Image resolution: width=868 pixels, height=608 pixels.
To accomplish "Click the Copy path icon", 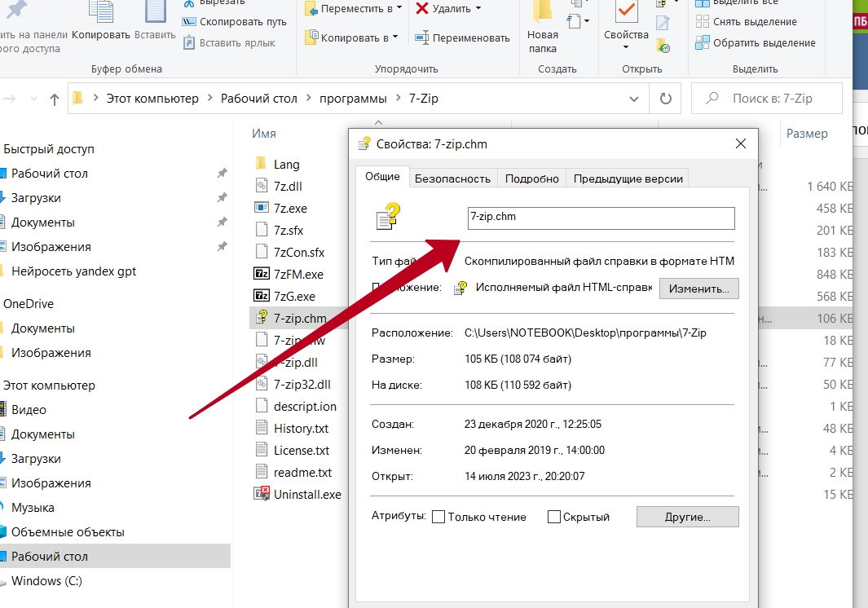I will click(x=189, y=21).
